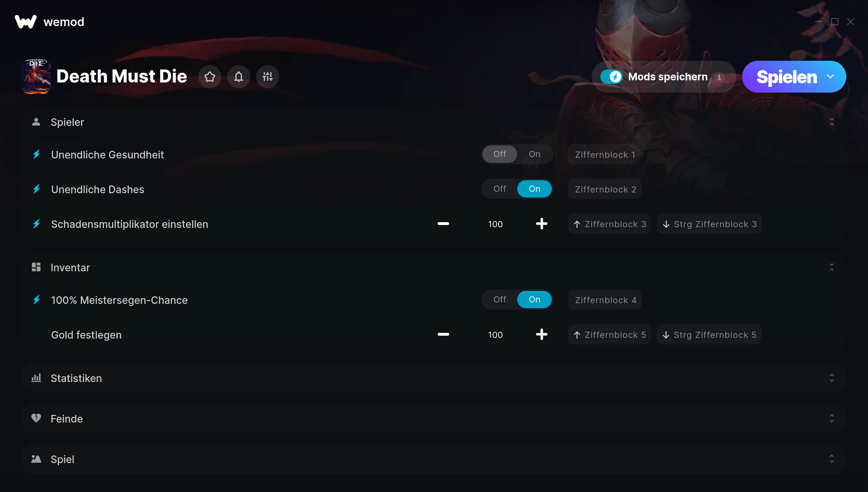Screen dimensions: 868x492
Task: Open the Spielen button dropdown arrow
Action: click(830, 77)
